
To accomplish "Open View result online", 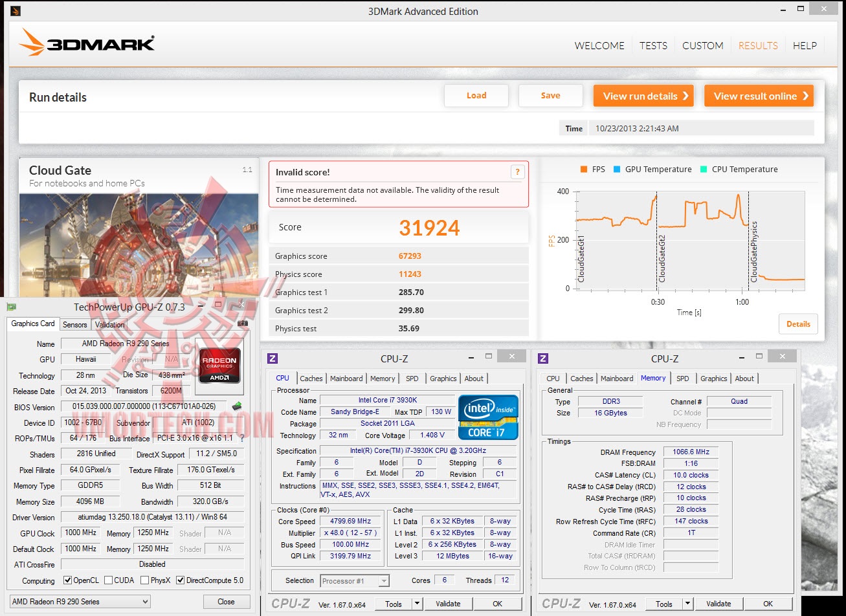I will 759,96.
